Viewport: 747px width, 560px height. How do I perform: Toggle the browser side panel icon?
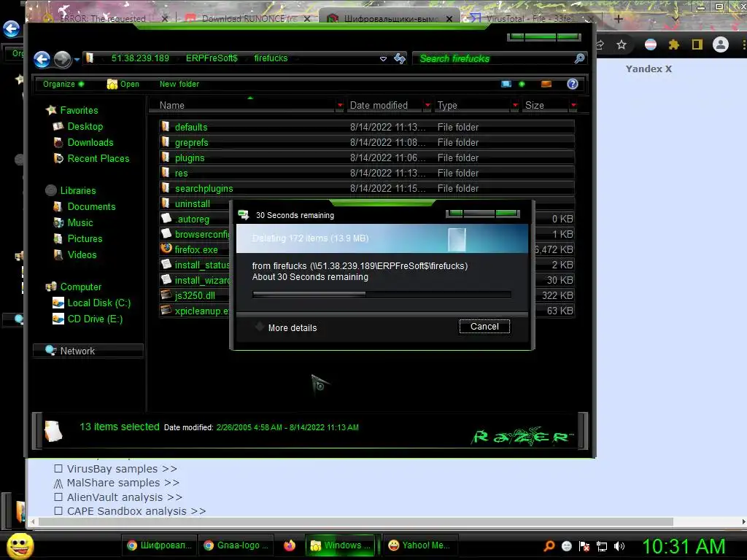tap(697, 44)
